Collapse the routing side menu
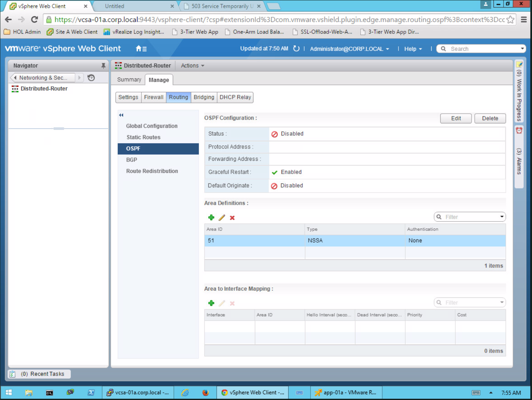 (x=121, y=115)
